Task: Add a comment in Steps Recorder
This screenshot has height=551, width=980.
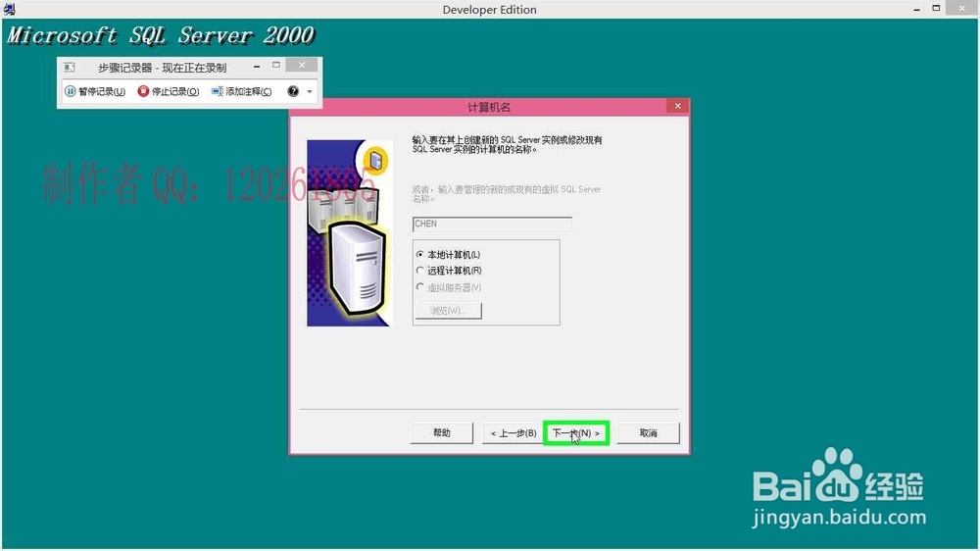Action: (x=241, y=91)
